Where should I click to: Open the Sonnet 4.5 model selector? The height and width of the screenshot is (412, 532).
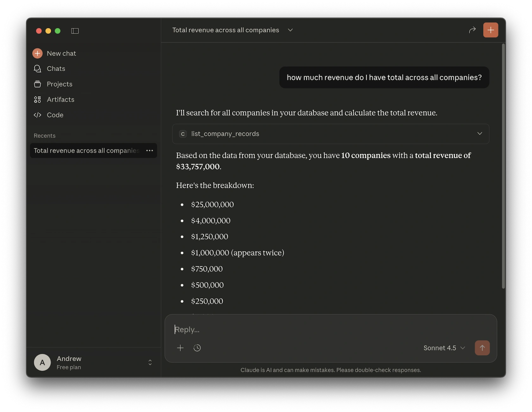coord(444,348)
